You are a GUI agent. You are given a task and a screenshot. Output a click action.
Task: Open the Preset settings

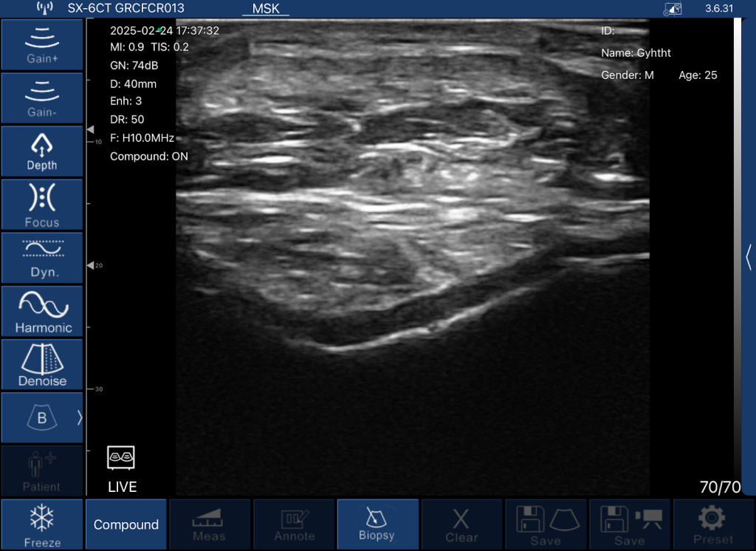point(714,524)
